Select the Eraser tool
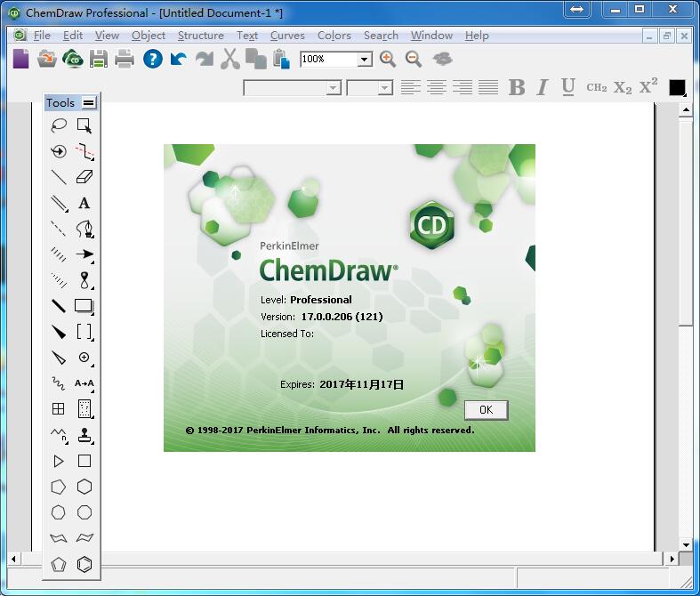Screen dimensions: 700x596 point(84,177)
